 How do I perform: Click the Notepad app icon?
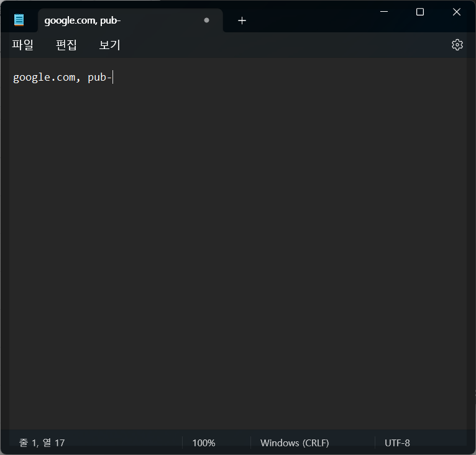coord(19,20)
